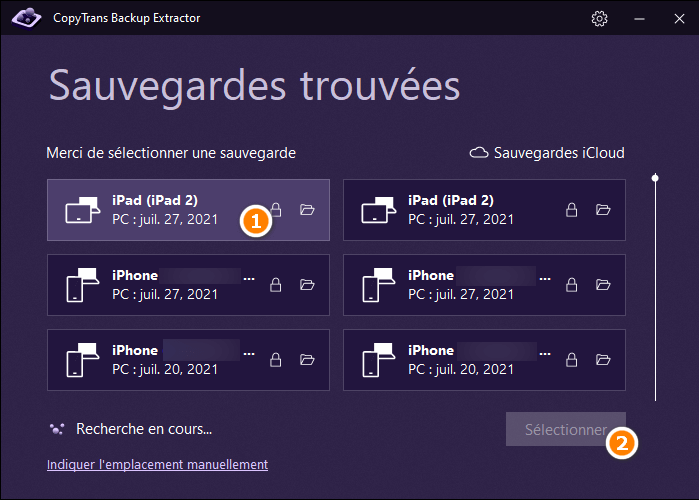Click the tablet device icon on the highlighted iPad card
699x500 pixels.
[82, 209]
